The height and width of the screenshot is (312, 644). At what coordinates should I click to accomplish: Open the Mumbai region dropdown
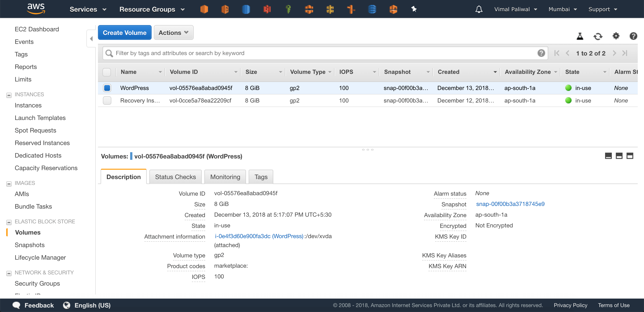[563, 9]
